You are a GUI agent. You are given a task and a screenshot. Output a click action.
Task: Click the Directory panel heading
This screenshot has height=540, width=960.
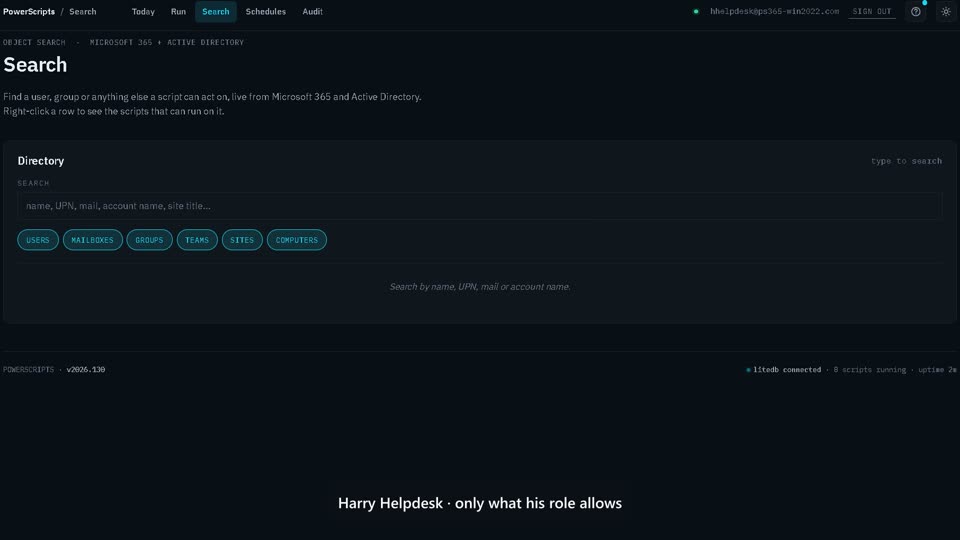pyautogui.click(x=41, y=161)
